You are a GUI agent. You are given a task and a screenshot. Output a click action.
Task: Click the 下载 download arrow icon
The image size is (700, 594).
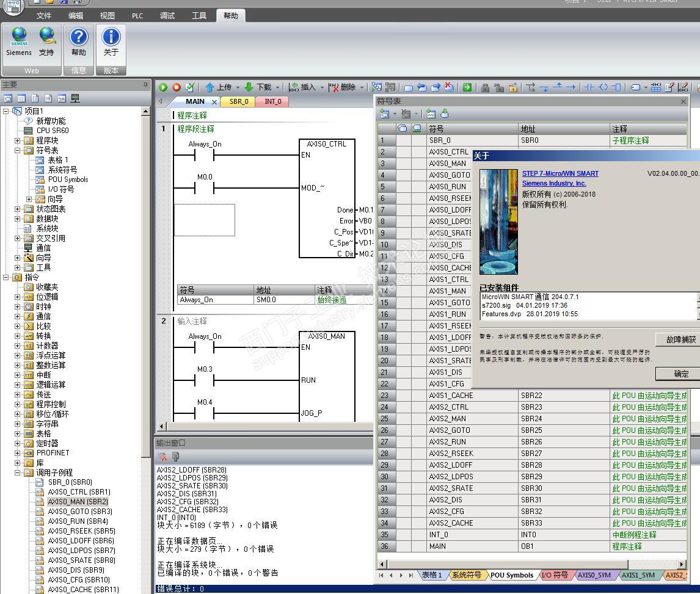tap(249, 87)
